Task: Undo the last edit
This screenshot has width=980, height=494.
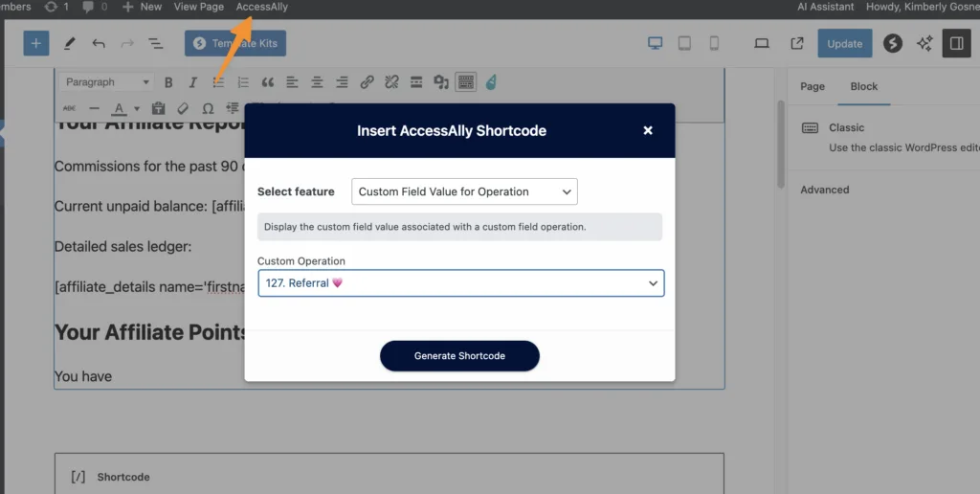Action: [99, 43]
